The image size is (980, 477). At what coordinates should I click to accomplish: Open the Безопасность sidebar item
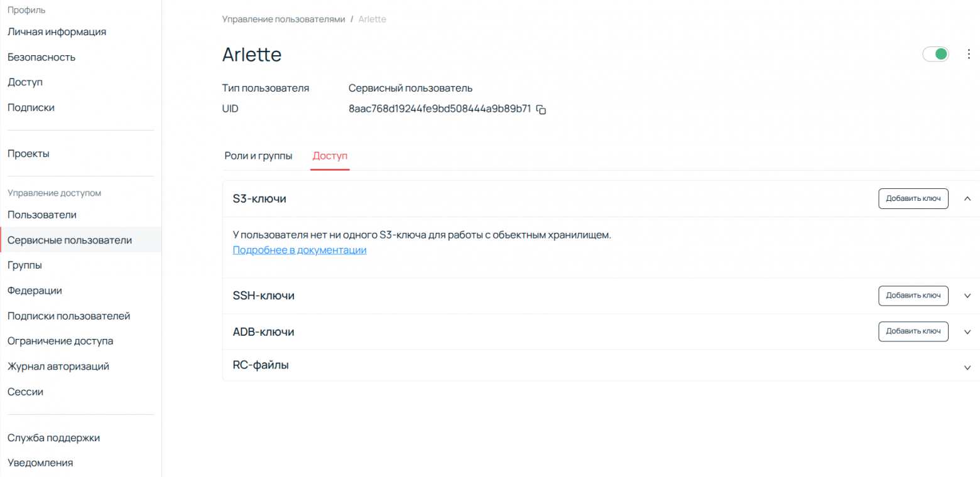tap(41, 57)
